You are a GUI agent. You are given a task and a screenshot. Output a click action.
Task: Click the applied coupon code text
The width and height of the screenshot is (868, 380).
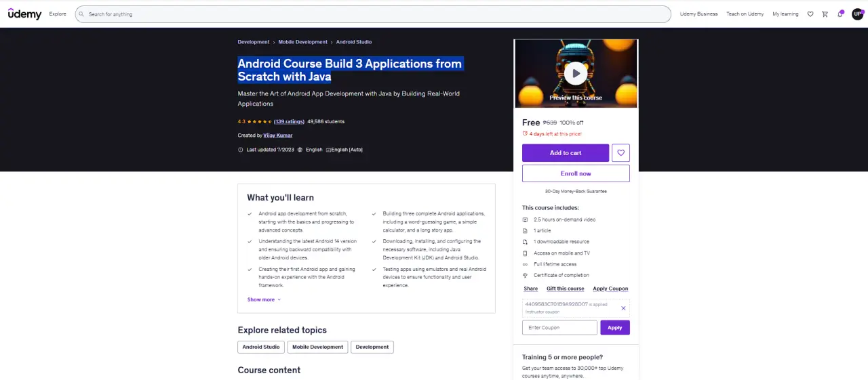tap(557, 304)
